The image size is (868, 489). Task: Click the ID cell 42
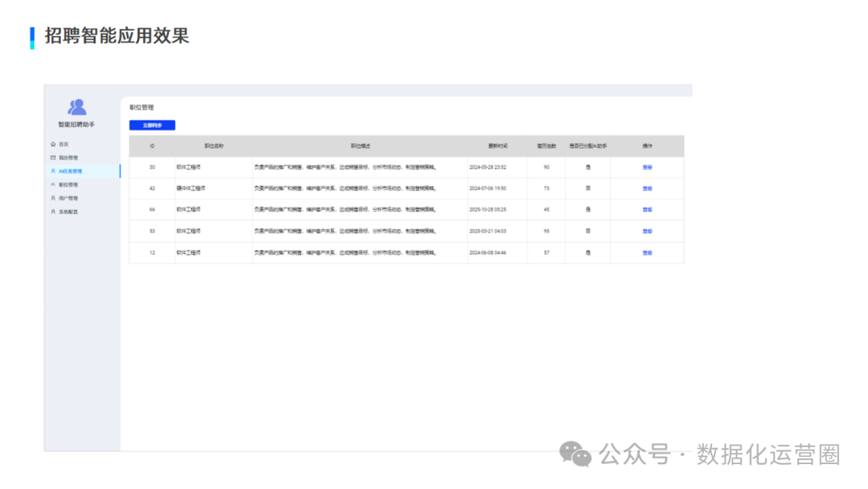(x=152, y=188)
